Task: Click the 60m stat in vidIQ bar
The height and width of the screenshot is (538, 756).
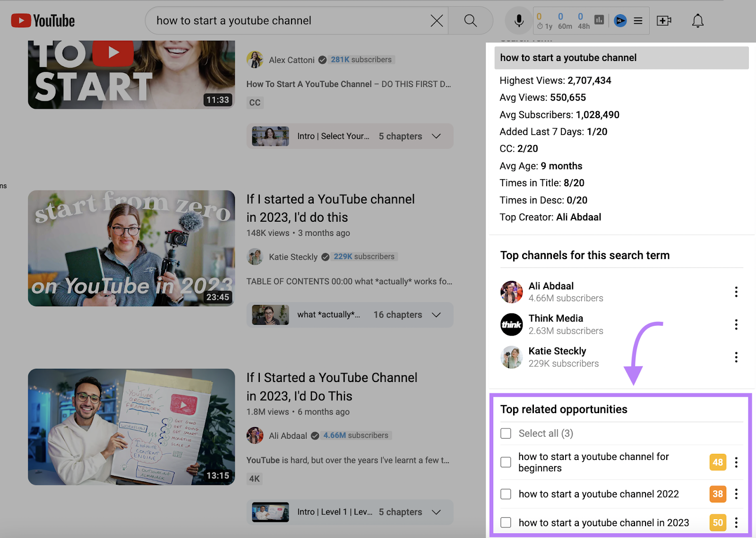Action: pyautogui.click(x=565, y=21)
